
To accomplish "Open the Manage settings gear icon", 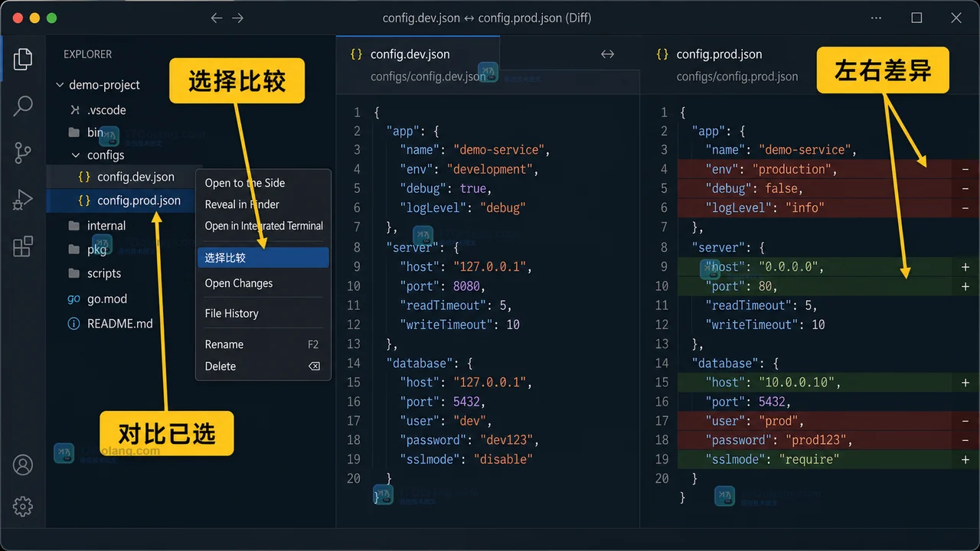I will (x=23, y=506).
